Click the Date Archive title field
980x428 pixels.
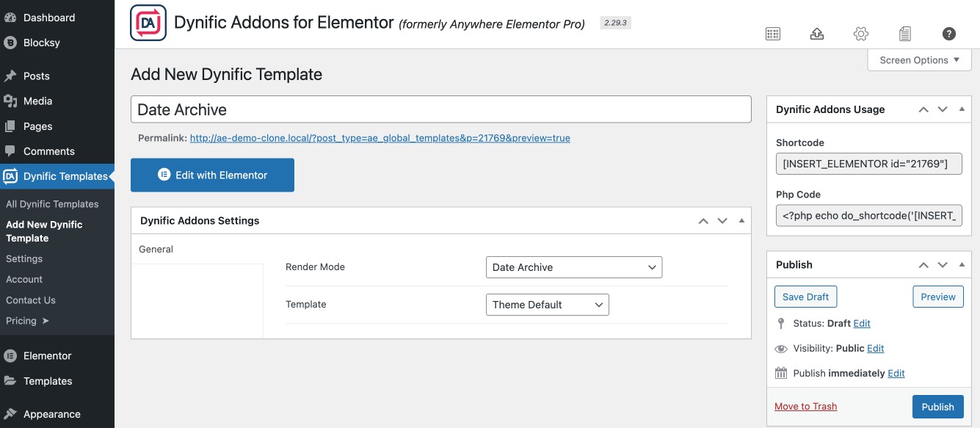[441, 109]
